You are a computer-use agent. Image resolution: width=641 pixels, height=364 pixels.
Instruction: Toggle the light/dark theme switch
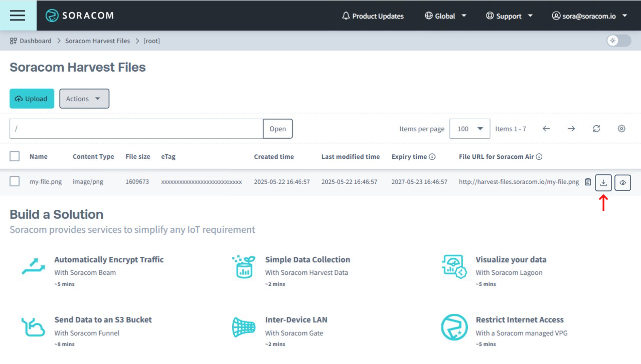[618, 41]
